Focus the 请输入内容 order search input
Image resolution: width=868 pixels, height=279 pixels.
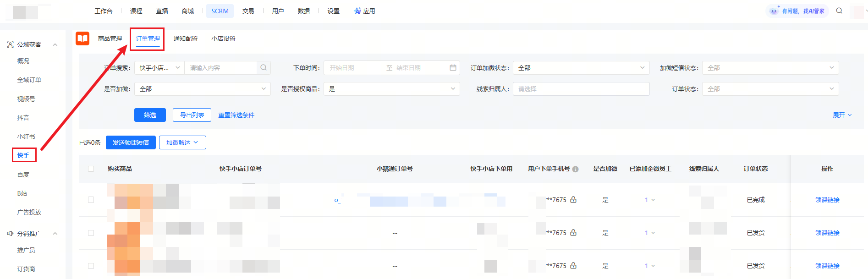221,68
